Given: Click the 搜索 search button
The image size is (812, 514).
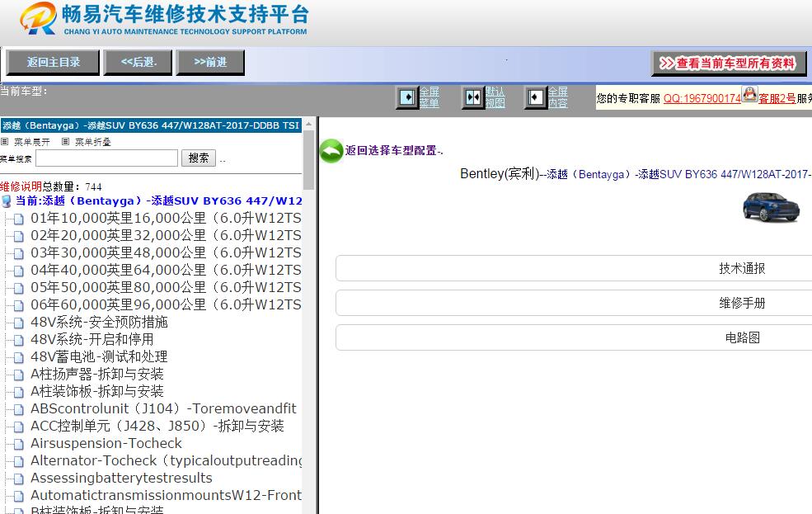Looking at the screenshot, I should (x=199, y=158).
